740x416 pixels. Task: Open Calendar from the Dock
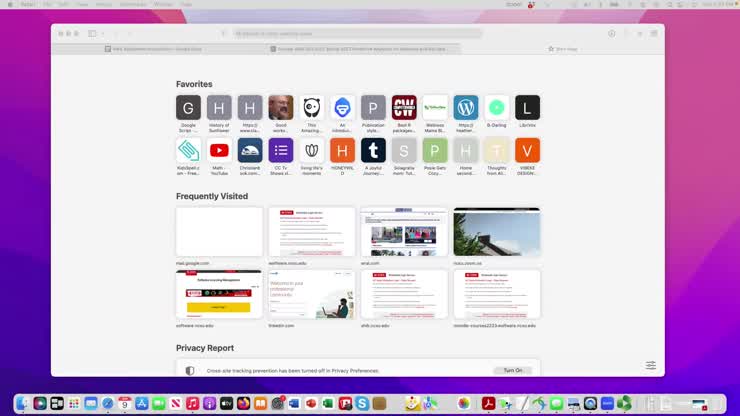[x=125, y=403]
